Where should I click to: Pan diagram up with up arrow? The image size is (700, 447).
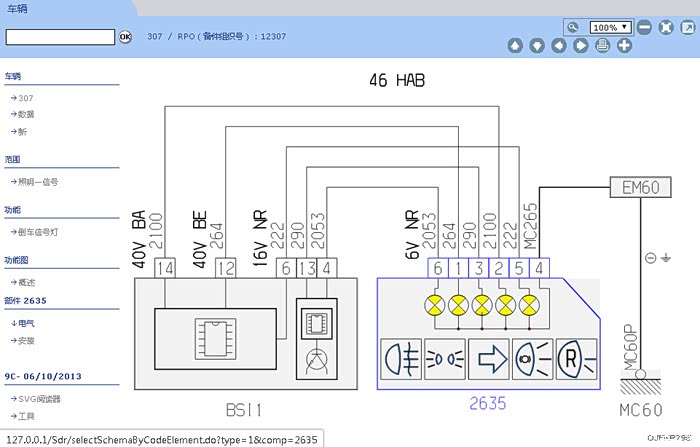[515, 45]
